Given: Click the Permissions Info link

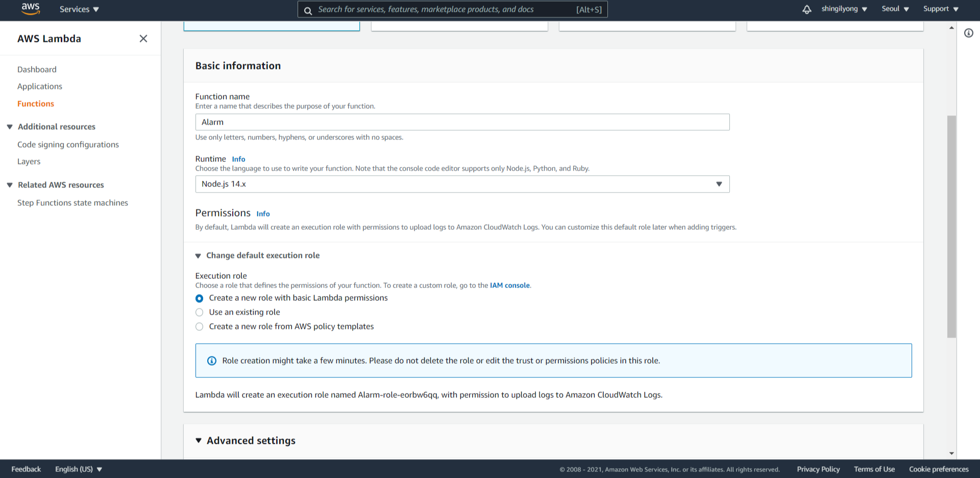Looking at the screenshot, I should pyautogui.click(x=263, y=214).
